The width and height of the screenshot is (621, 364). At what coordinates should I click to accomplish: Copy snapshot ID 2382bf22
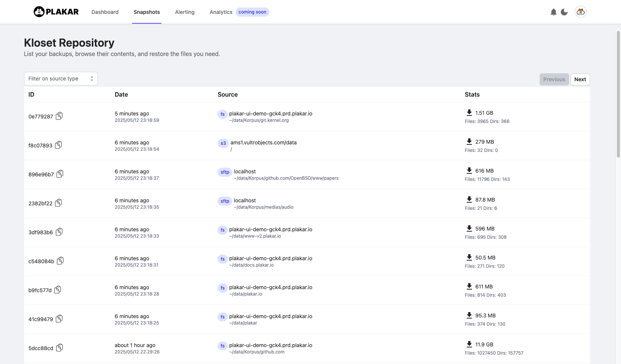58,203
